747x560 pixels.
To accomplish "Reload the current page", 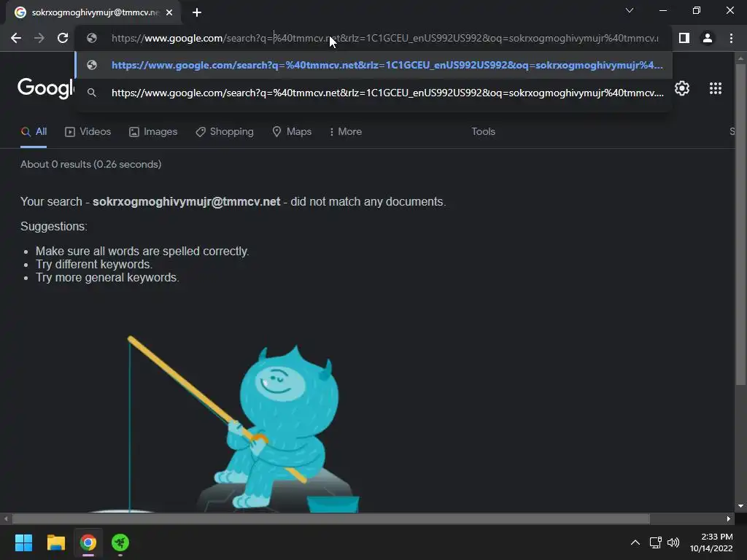I will coord(63,38).
